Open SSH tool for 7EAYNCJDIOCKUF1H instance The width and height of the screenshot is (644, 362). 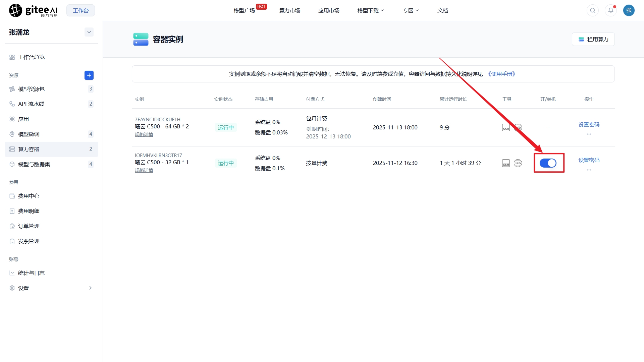[506, 127]
